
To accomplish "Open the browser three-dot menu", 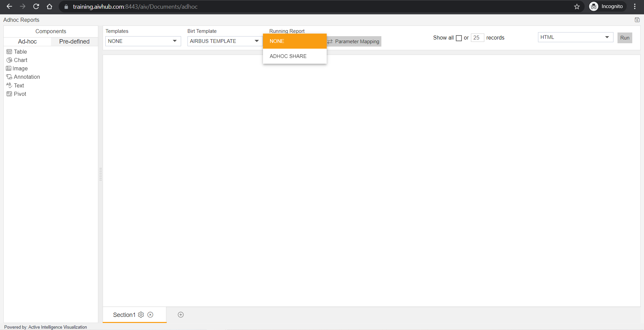I will click(x=635, y=6).
